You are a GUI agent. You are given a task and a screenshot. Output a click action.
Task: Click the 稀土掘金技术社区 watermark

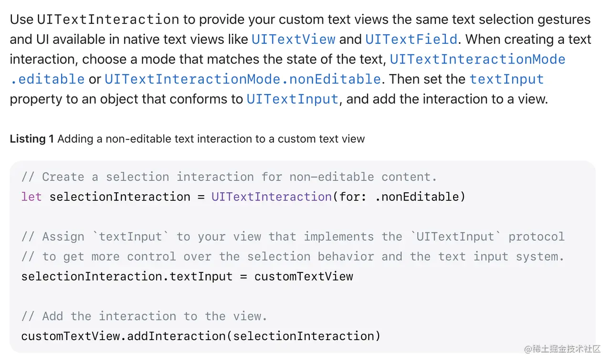(562, 349)
